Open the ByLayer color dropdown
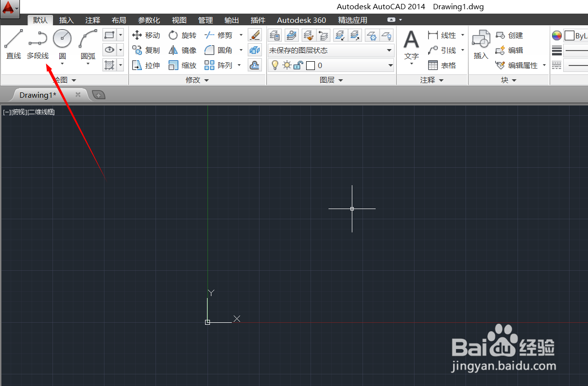The height and width of the screenshot is (386, 588). click(x=576, y=35)
